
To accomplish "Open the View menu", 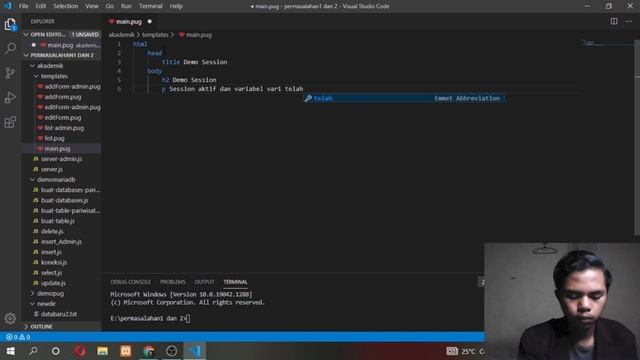I will pos(92,6).
